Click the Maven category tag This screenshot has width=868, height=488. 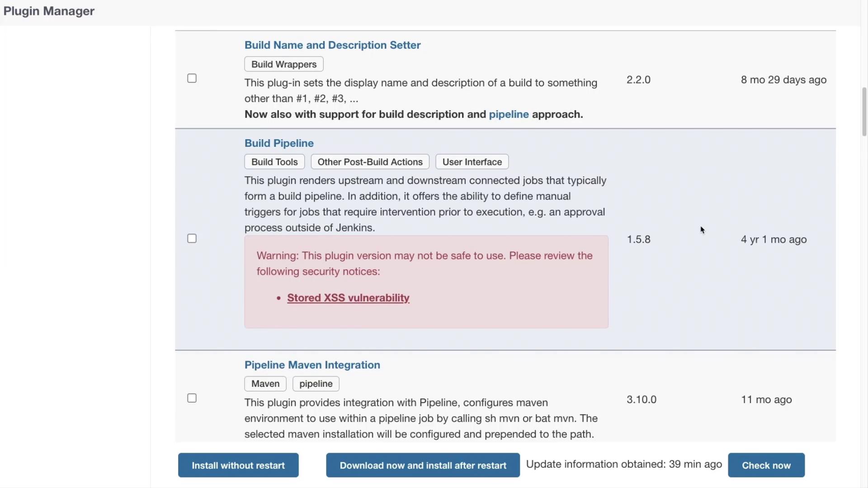[x=265, y=384]
